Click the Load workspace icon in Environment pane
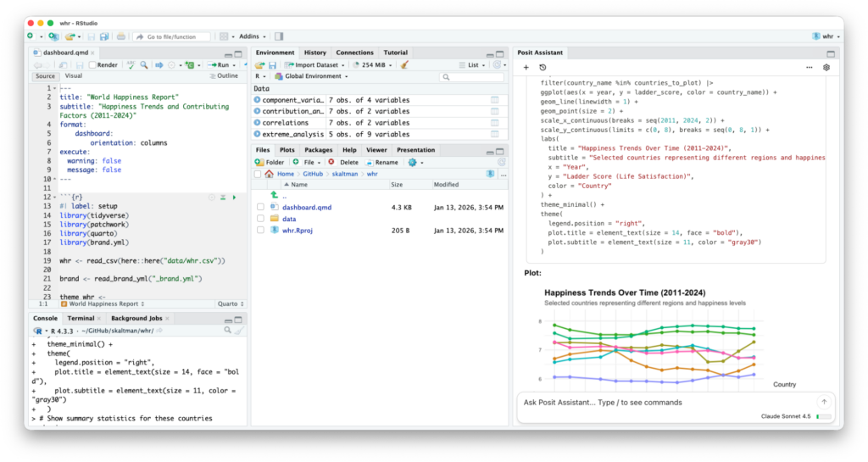This screenshot has height=462, width=868. pos(259,64)
